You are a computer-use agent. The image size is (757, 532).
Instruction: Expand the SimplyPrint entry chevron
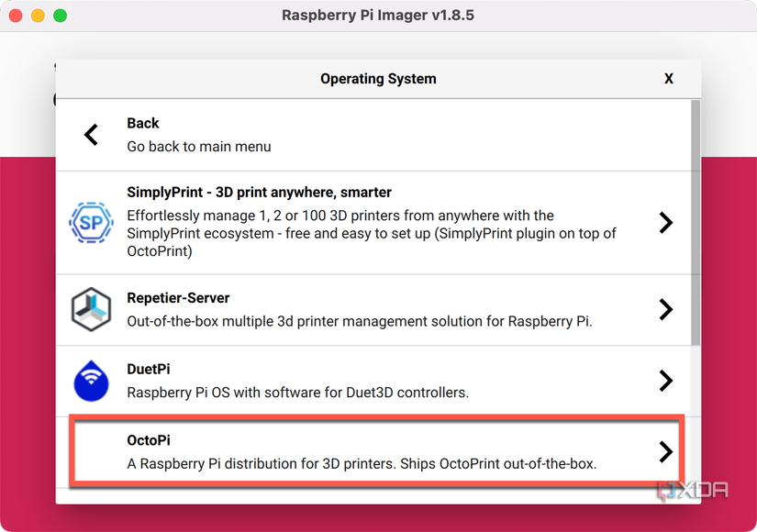tap(666, 223)
